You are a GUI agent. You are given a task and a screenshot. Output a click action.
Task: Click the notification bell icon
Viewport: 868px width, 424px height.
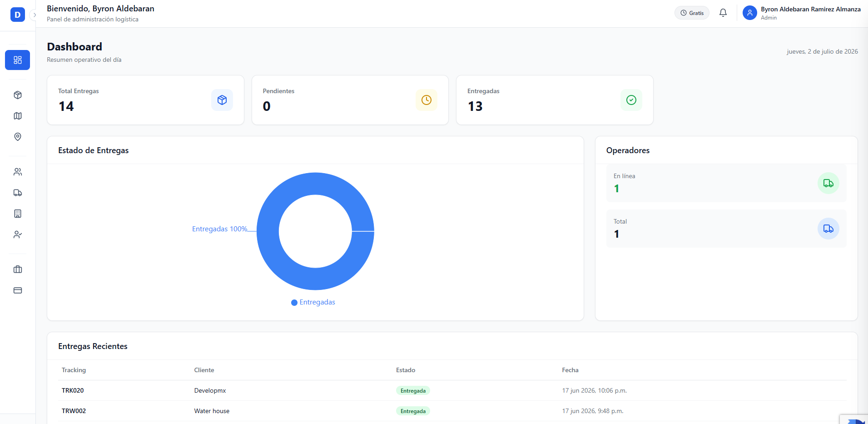tap(723, 13)
